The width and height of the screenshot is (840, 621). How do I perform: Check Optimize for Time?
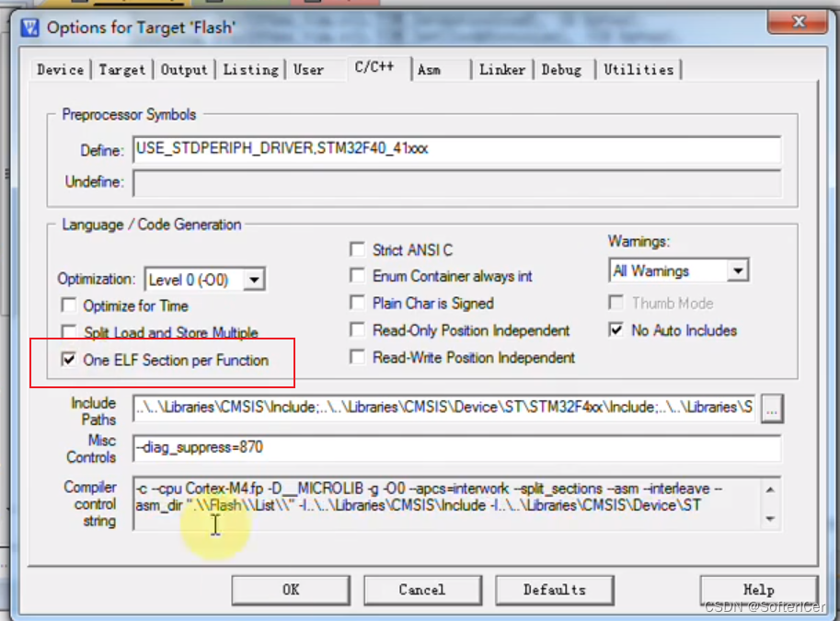pyautogui.click(x=69, y=305)
